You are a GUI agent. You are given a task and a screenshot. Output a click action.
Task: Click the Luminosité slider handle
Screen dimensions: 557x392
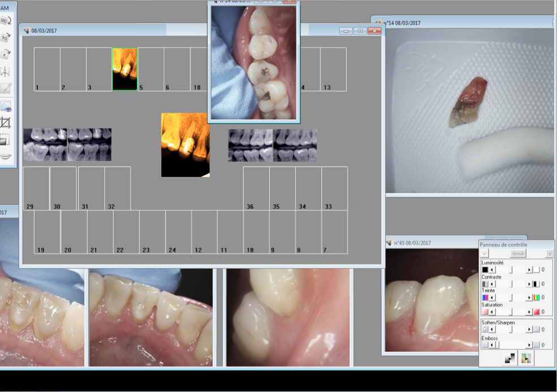(512, 270)
